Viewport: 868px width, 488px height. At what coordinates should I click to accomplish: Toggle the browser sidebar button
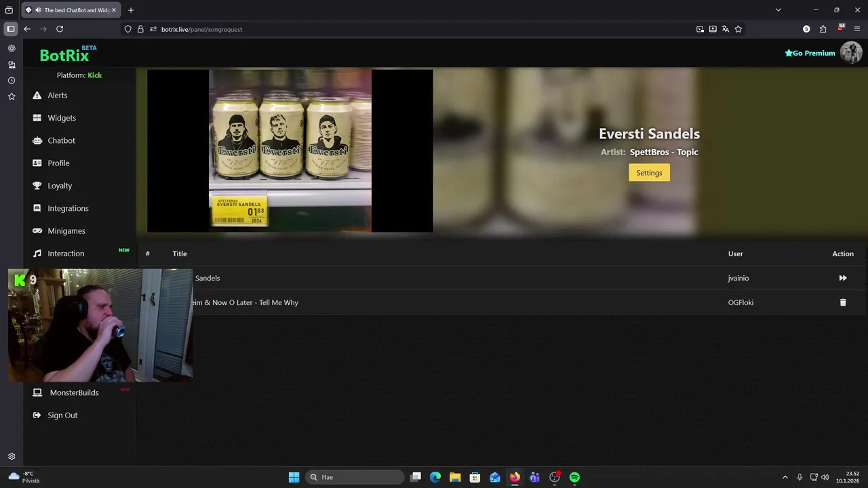[x=11, y=29]
